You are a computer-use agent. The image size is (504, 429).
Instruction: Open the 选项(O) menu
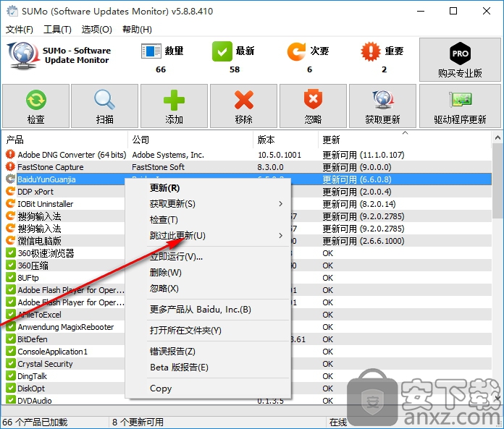pos(96,29)
